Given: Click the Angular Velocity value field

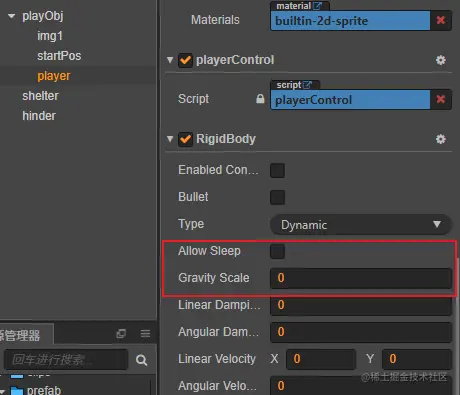Looking at the screenshot, I should click(361, 386).
